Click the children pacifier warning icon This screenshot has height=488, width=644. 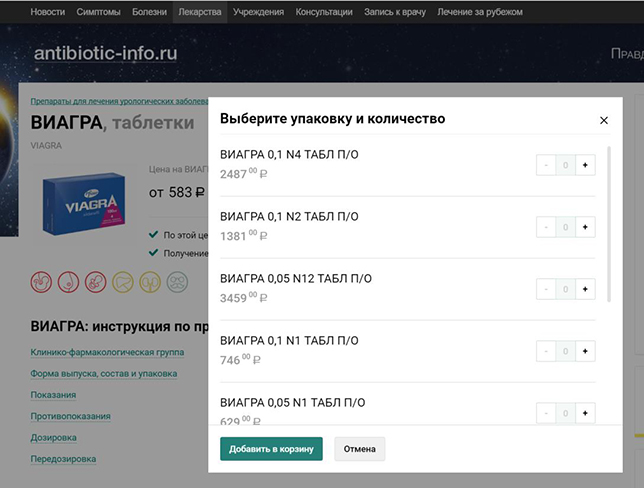(x=95, y=282)
